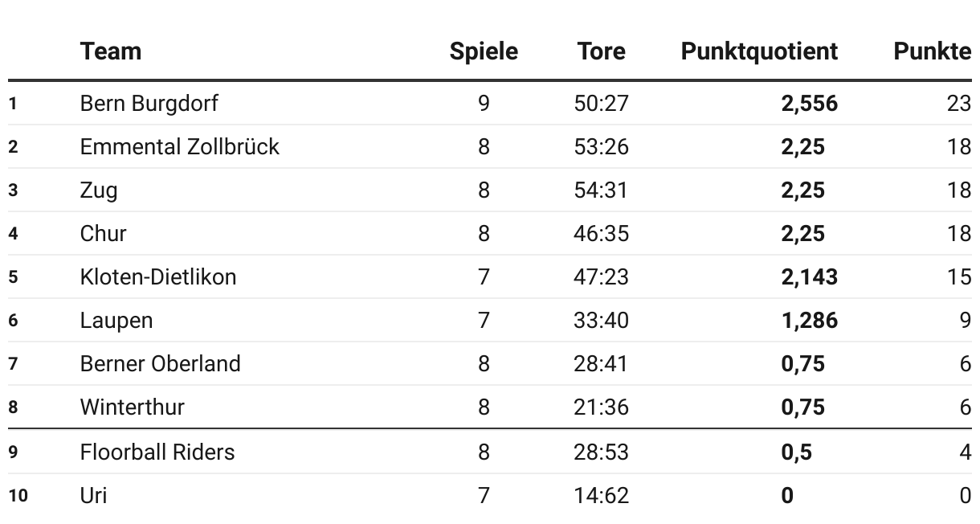Click the 50:27 goals value
980x524 pixels.
coord(601,104)
